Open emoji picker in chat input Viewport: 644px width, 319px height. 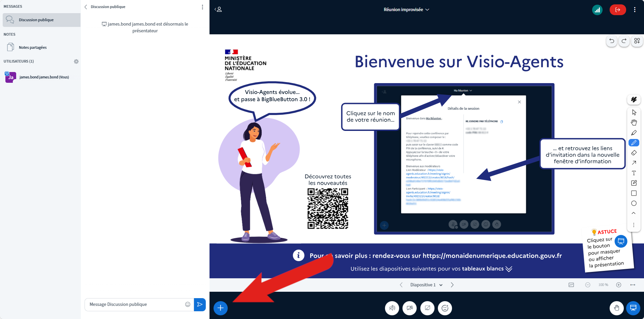[x=188, y=305]
